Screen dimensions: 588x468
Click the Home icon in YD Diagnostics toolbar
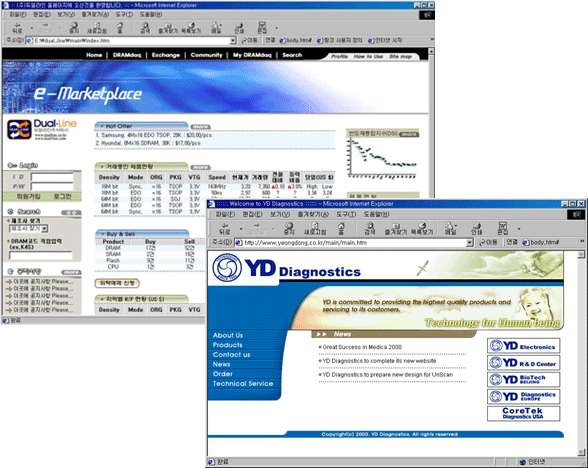click(x=341, y=228)
